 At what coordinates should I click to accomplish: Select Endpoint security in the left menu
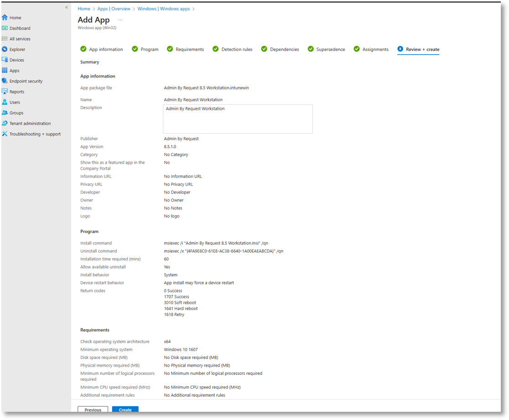tap(26, 81)
